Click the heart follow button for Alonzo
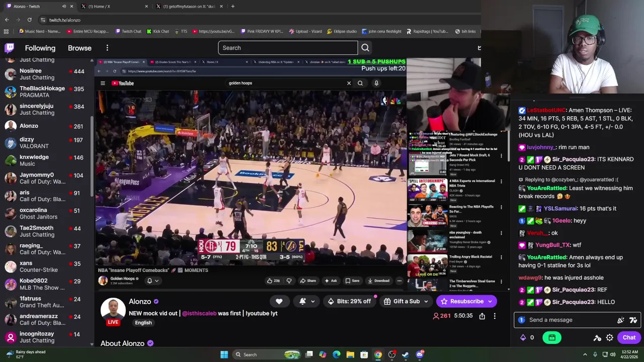The height and width of the screenshot is (362, 644). pos(279,301)
